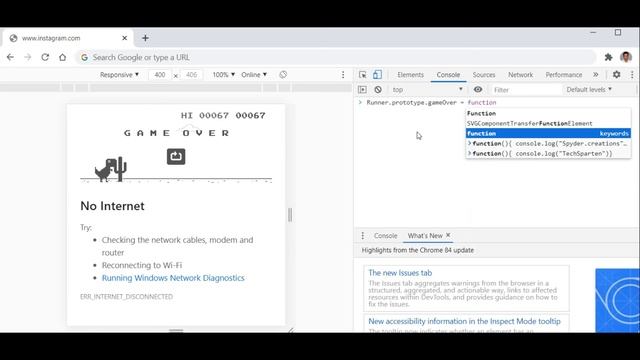Restart the dinosaur game
Viewport: 640px width, 360px height.
click(176, 156)
